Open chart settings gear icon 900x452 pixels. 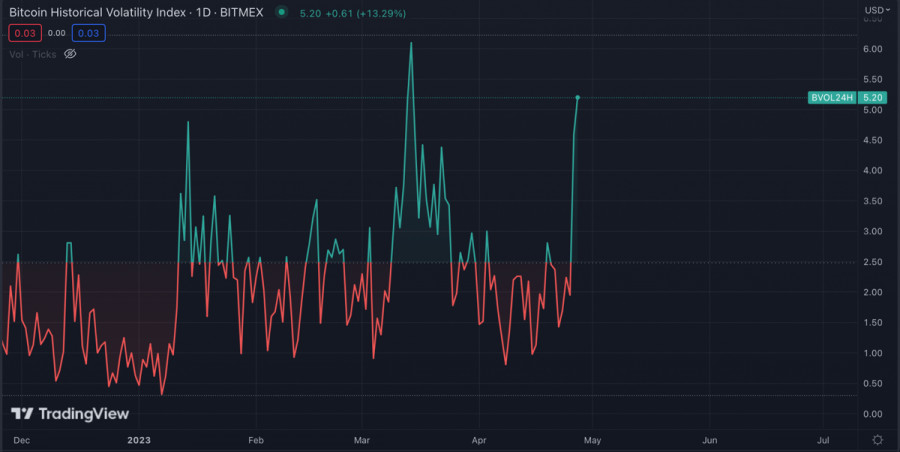click(x=877, y=439)
